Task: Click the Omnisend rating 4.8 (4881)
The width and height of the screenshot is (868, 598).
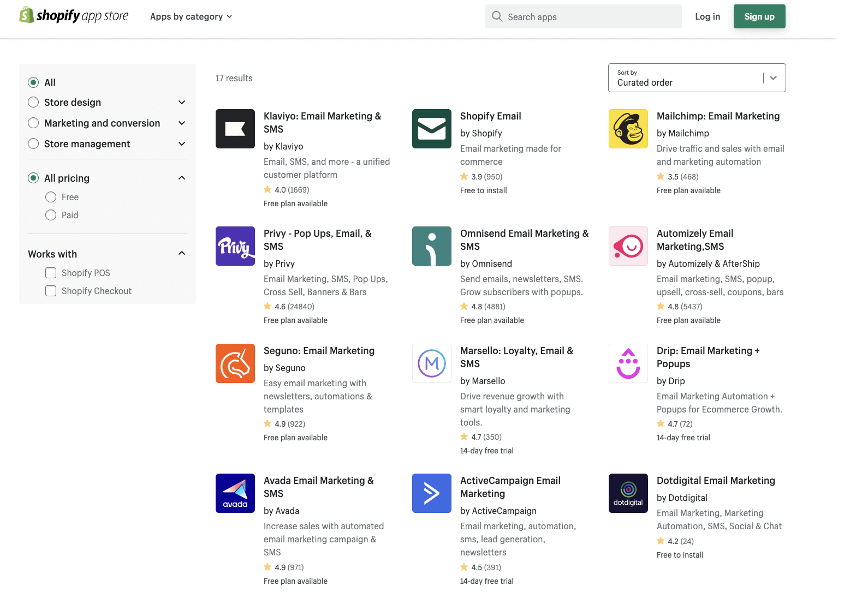Action: point(483,307)
